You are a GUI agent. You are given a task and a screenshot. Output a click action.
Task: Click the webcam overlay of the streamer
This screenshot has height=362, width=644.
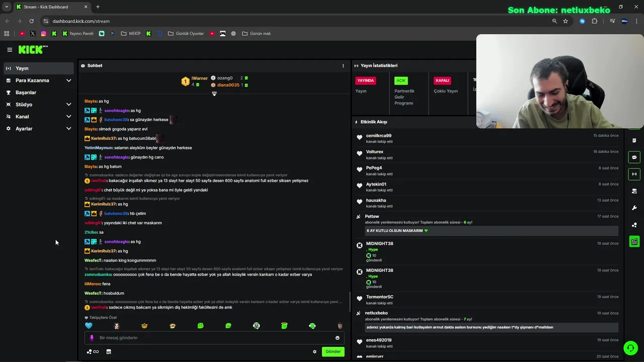tap(560, 81)
